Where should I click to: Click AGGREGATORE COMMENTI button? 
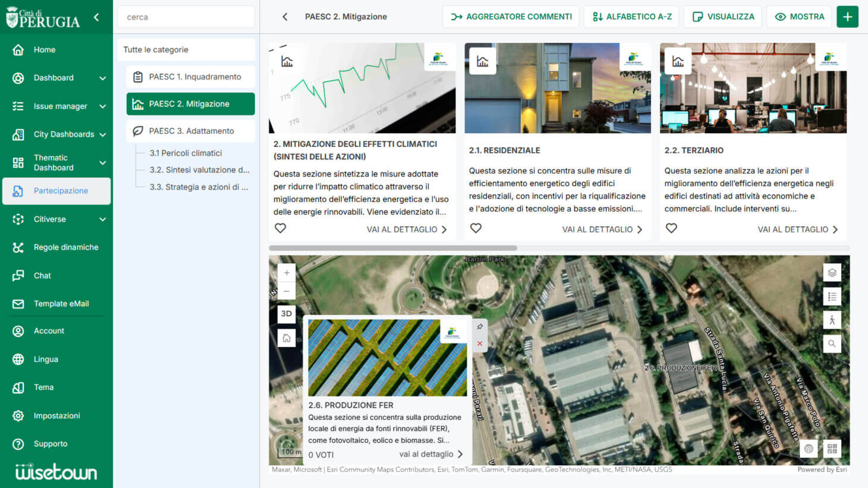pos(511,17)
